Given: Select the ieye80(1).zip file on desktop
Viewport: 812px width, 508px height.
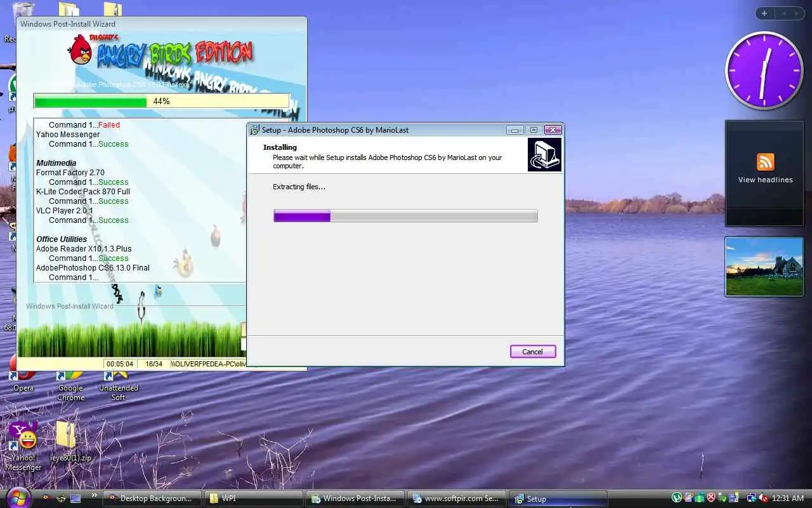Looking at the screenshot, I should click(x=70, y=441).
